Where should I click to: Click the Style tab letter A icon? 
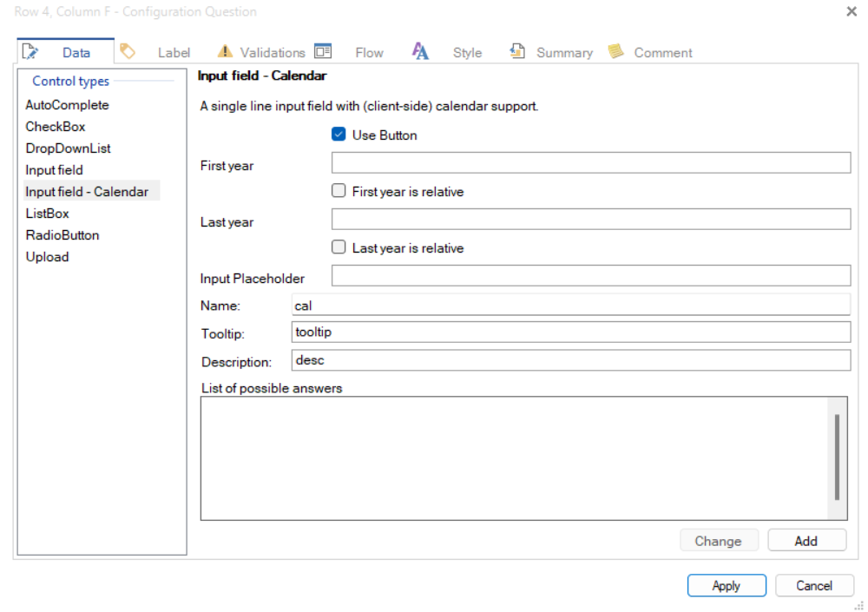coord(420,51)
